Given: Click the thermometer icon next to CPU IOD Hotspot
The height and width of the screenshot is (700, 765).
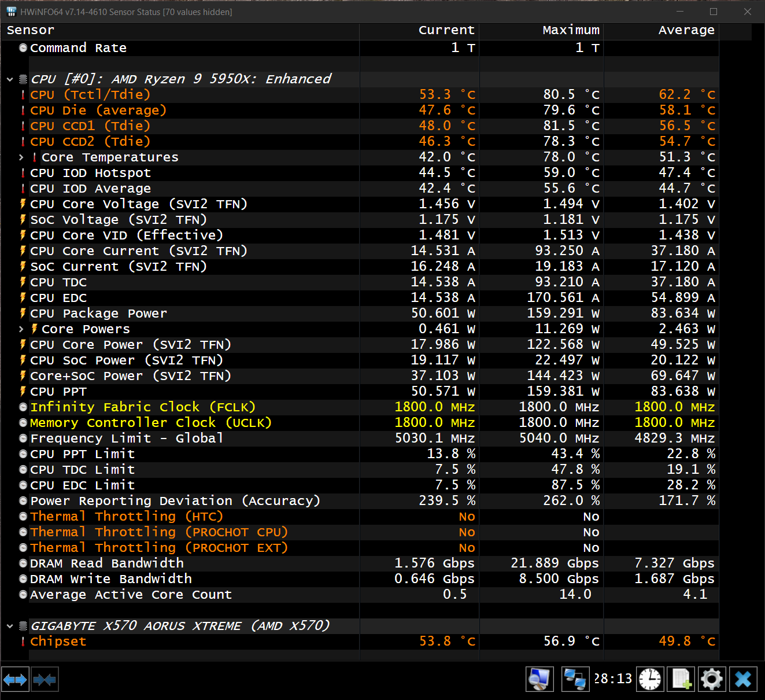Looking at the screenshot, I should pyautogui.click(x=23, y=173).
